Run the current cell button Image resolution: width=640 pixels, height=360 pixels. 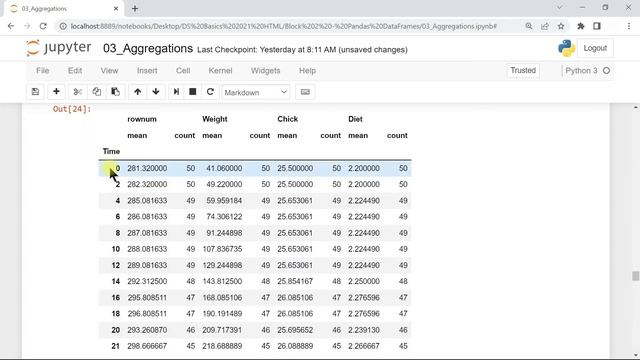tap(176, 92)
